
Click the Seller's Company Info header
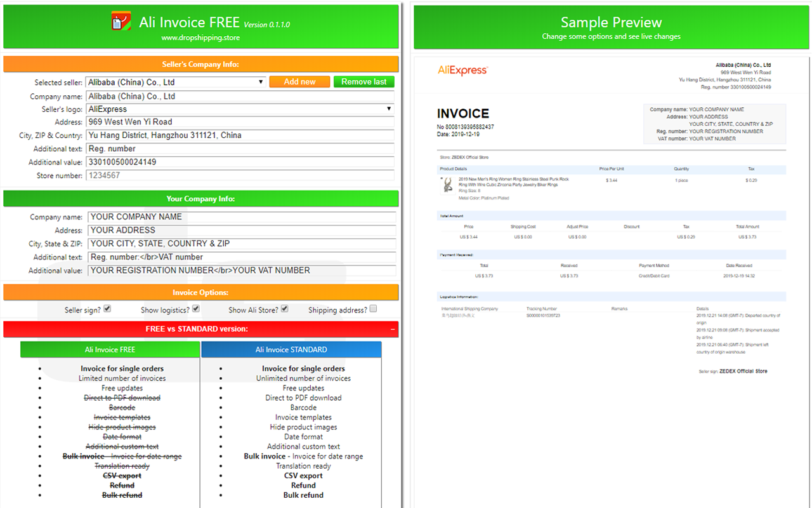(201, 64)
